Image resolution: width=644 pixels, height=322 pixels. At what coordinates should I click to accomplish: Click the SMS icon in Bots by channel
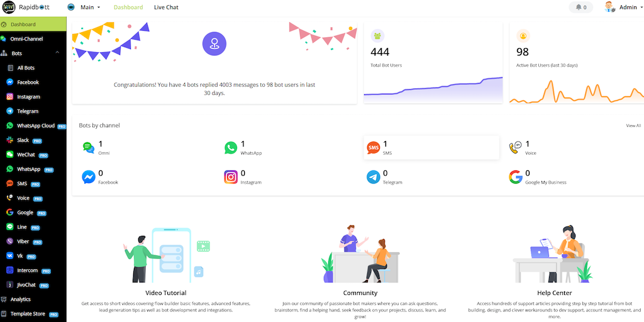click(x=374, y=148)
